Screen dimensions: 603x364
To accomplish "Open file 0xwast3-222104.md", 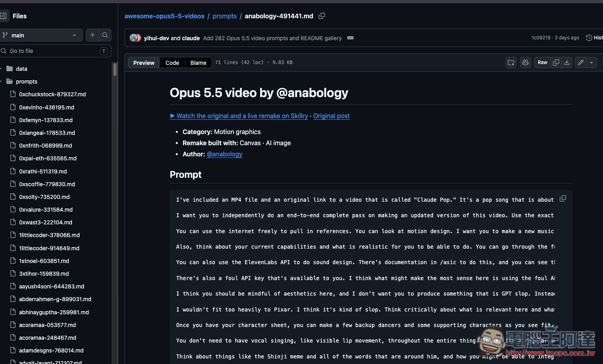I will coord(46,222).
